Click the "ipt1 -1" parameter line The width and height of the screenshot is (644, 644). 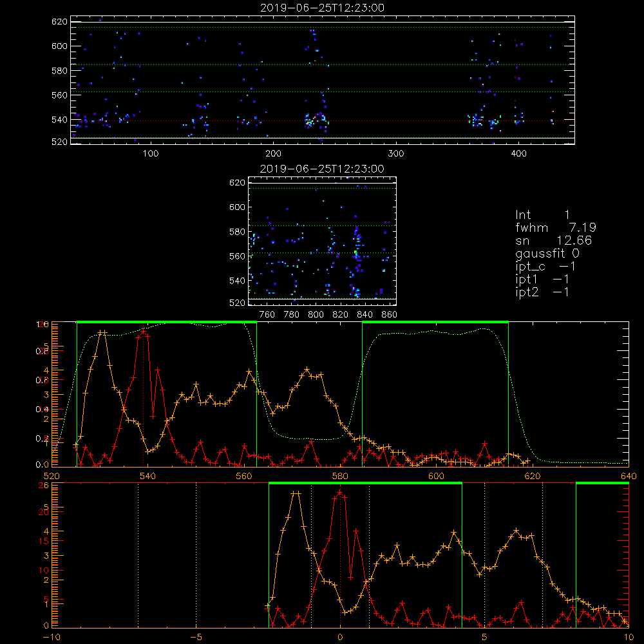[x=542, y=279]
